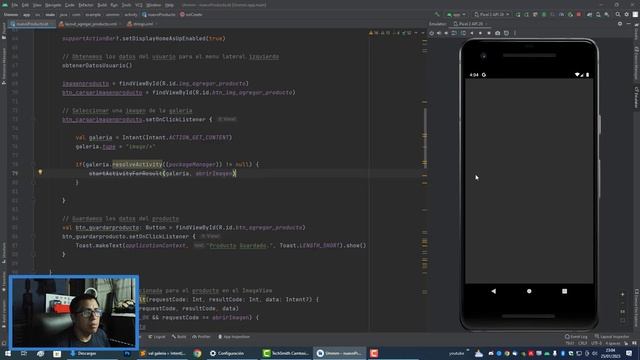This screenshot has width=640, height=360.
Task: Click emulator volume up icon
Action: [439, 33]
